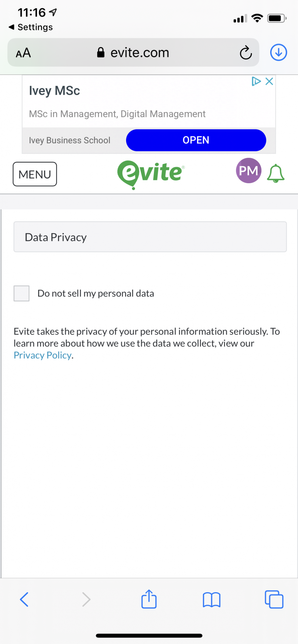Return to Settings via back label

[x=31, y=27]
